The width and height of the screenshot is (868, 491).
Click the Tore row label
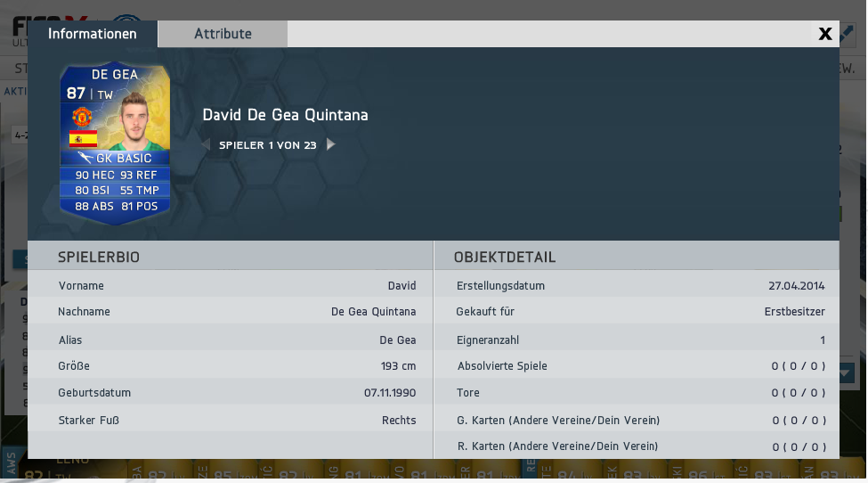467,392
